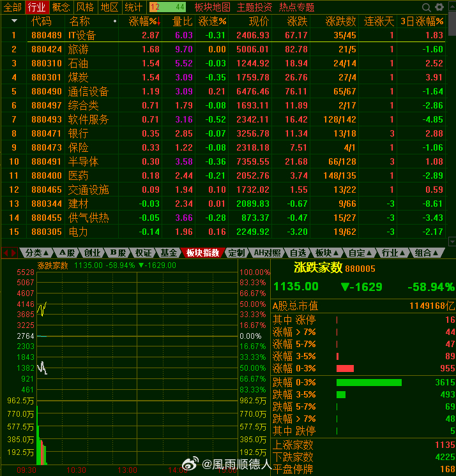Click the red sort arrow beside 涨幅%
Screen dimensions: 456x476
tap(159, 22)
